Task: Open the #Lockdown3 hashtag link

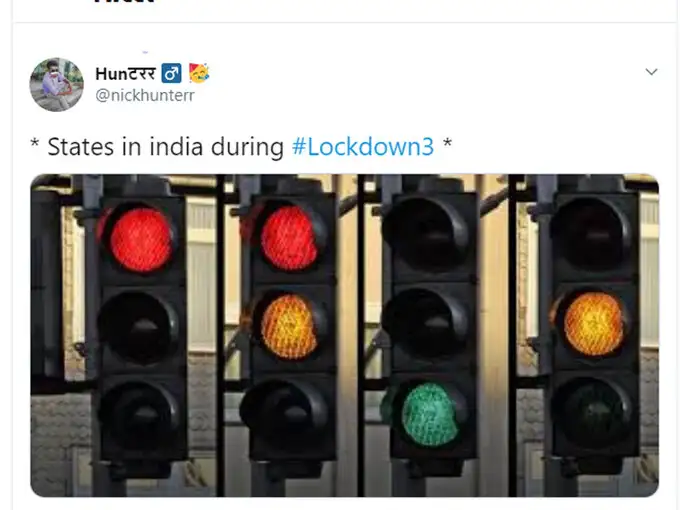Action: (x=363, y=147)
